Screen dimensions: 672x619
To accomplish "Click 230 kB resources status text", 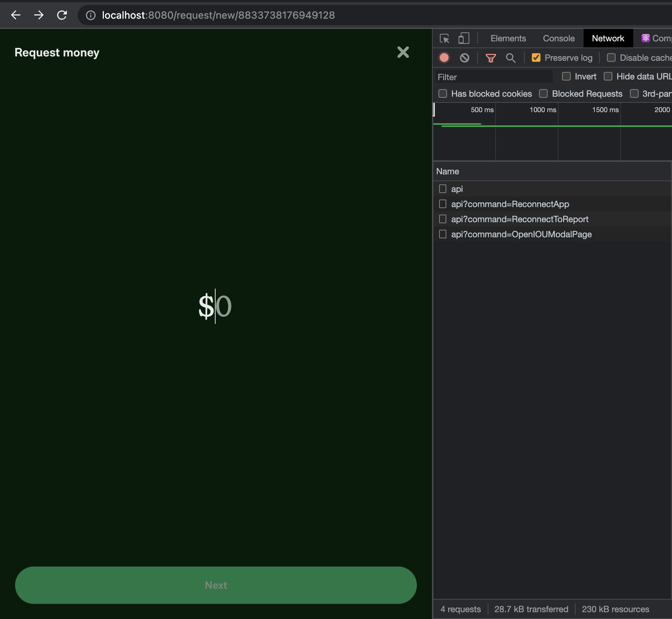I will 615,609.
